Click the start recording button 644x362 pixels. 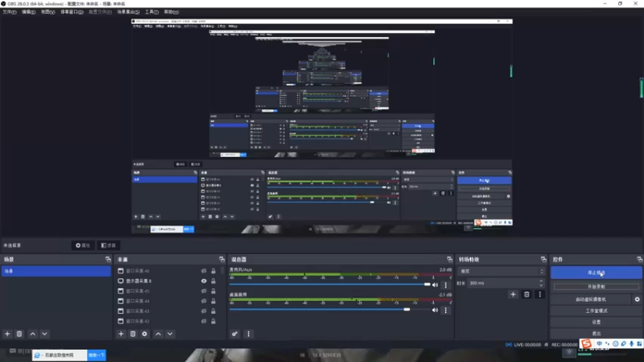click(x=596, y=286)
